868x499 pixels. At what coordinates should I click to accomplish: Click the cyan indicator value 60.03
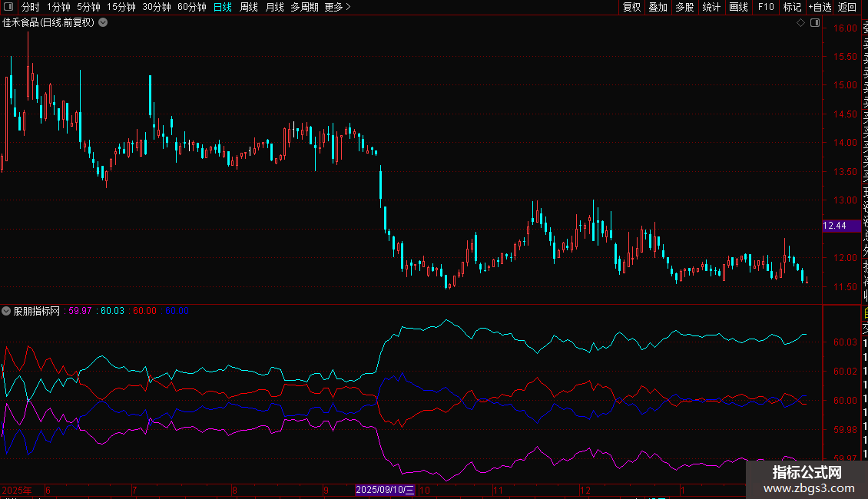coord(112,311)
